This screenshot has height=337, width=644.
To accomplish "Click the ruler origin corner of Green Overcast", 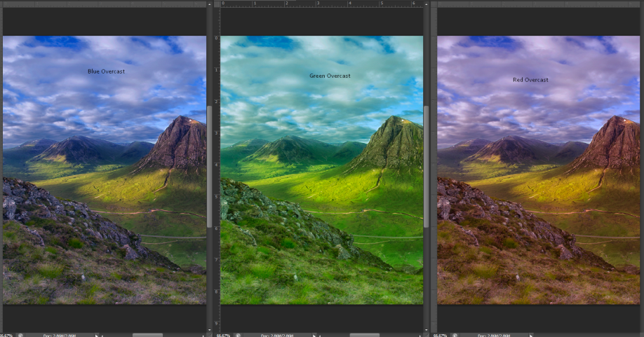I will click(x=217, y=4).
